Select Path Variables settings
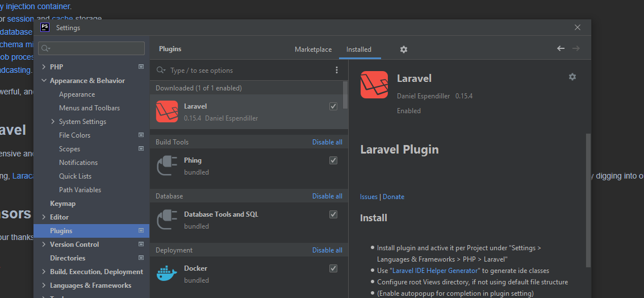644x298 pixels. click(80, 189)
